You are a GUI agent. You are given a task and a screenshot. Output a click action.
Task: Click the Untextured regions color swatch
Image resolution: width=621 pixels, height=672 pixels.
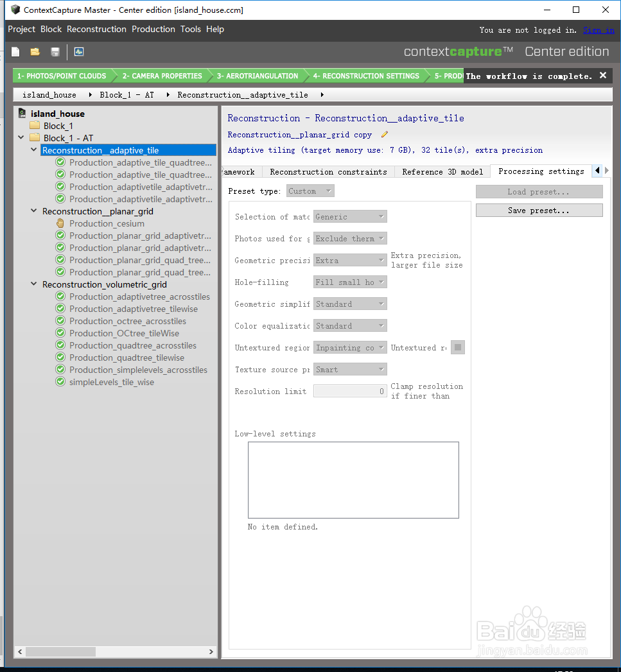(x=458, y=348)
